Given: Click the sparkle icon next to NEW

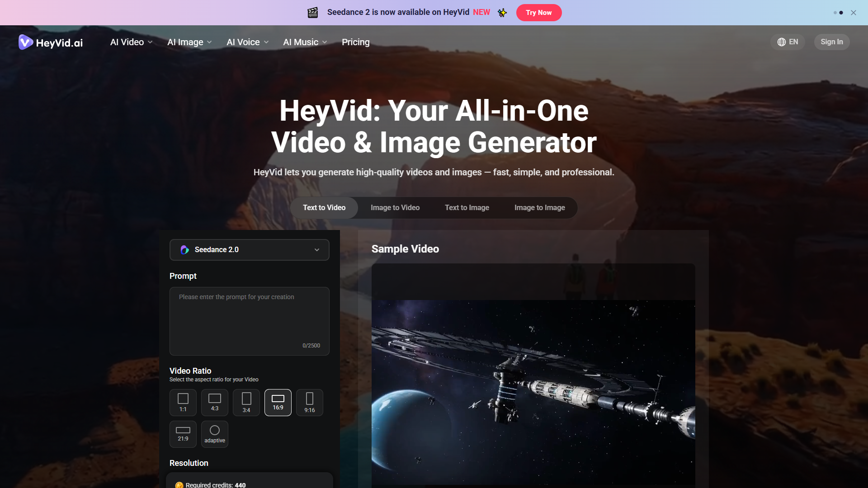Looking at the screenshot, I should [x=502, y=13].
